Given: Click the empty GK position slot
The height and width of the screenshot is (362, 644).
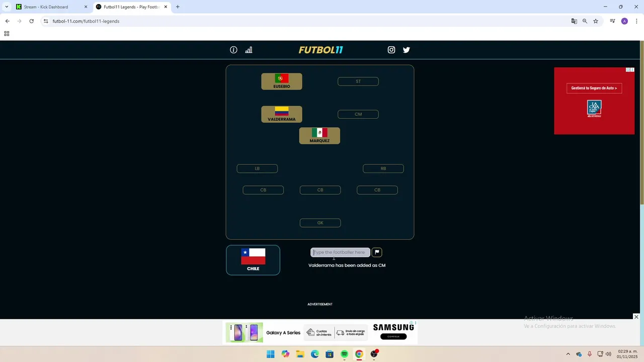Looking at the screenshot, I should tap(320, 223).
